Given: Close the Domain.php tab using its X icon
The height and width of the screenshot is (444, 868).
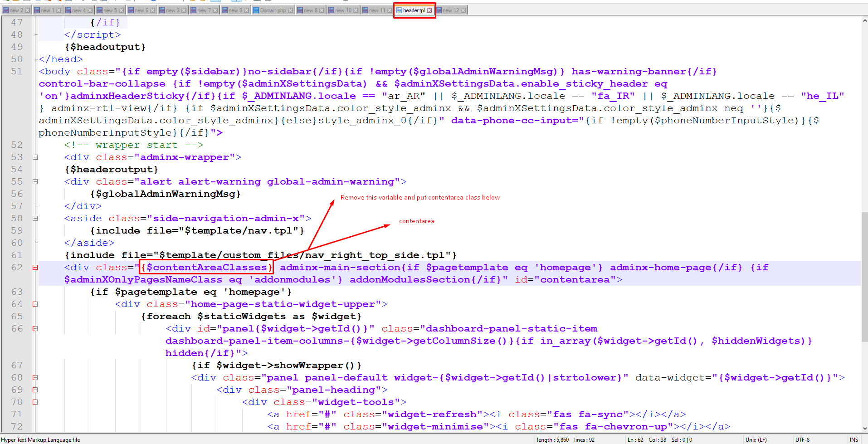Looking at the screenshot, I should [x=291, y=10].
